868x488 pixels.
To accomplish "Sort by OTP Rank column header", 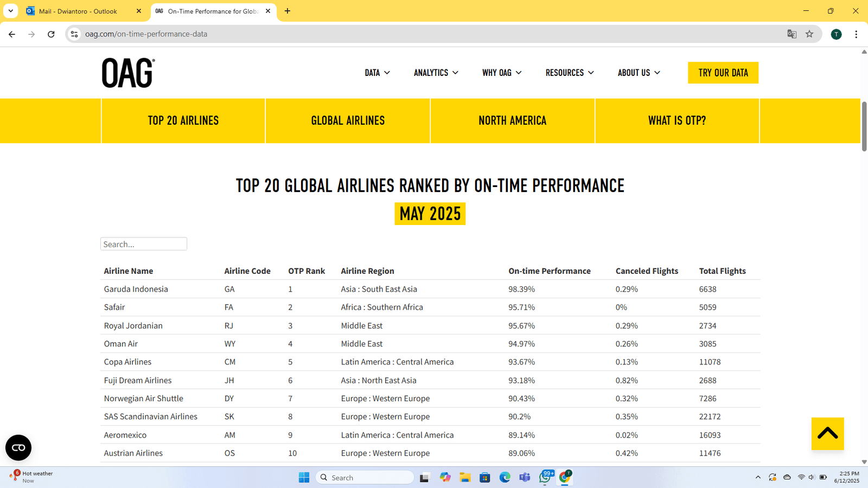I will 307,271.
